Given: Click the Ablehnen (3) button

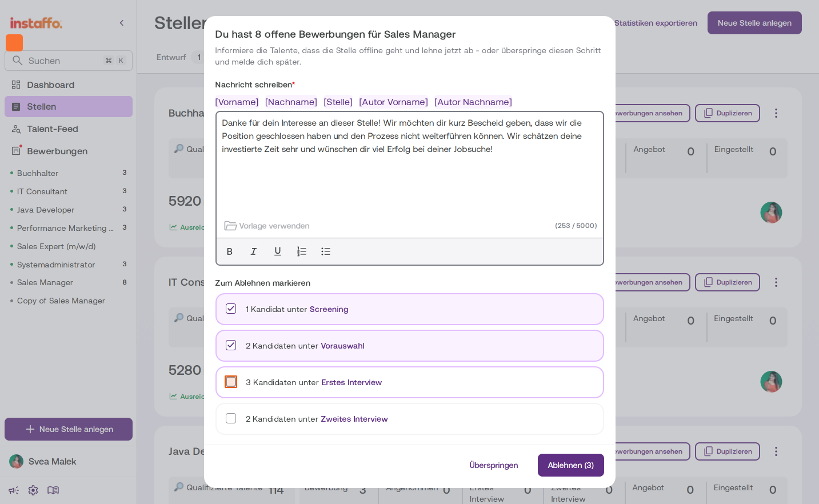Looking at the screenshot, I should (571, 465).
